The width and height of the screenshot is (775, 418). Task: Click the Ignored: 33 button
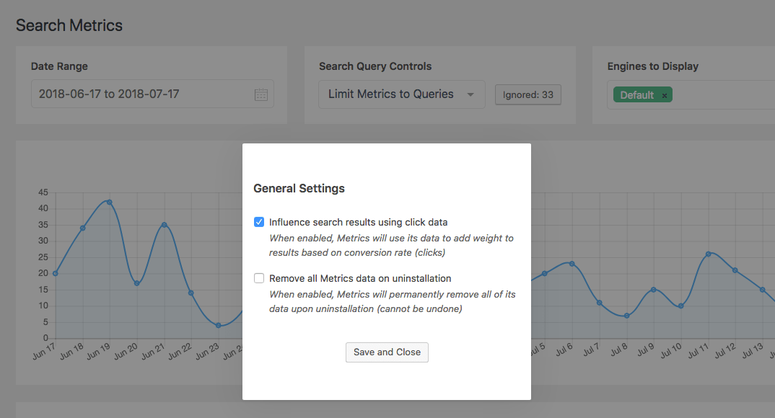coord(528,95)
